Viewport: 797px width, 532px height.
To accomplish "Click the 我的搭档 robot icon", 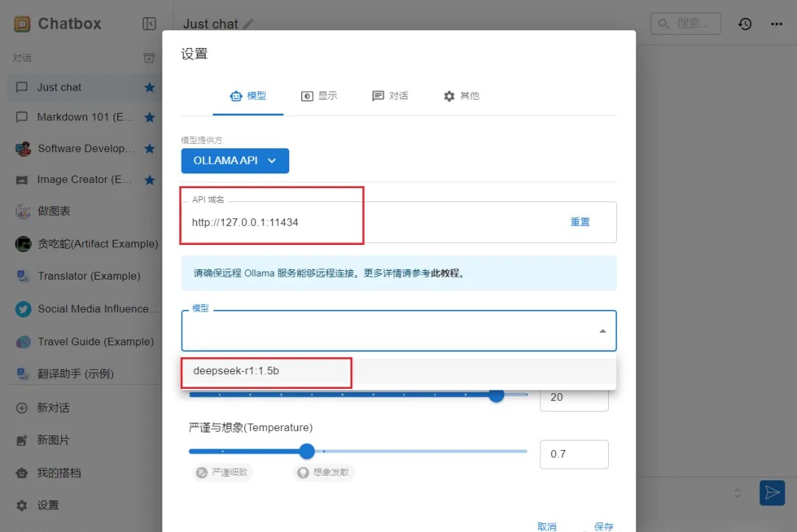I will click(x=22, y=473).
